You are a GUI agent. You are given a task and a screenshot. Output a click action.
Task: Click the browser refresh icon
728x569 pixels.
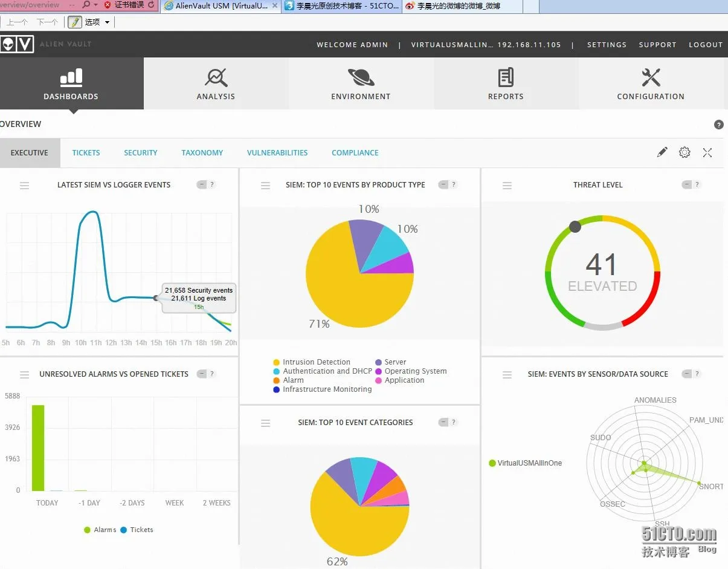click(152, 5)
